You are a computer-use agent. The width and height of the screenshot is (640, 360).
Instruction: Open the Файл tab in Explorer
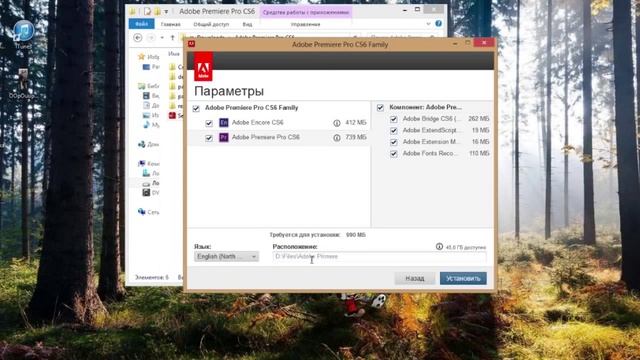[142, 24]
